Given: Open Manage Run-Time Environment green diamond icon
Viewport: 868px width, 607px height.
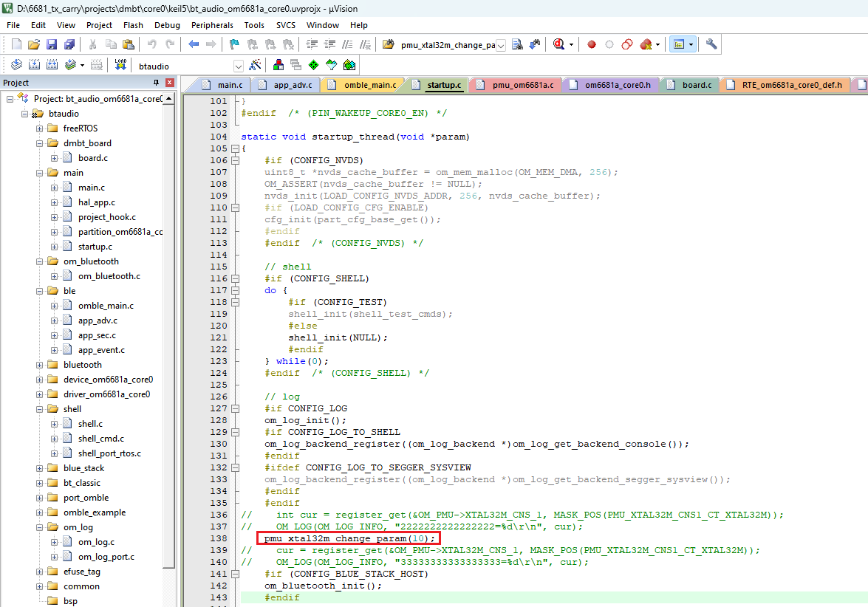Looking at the screenshot, I should (x=314, y=65).
